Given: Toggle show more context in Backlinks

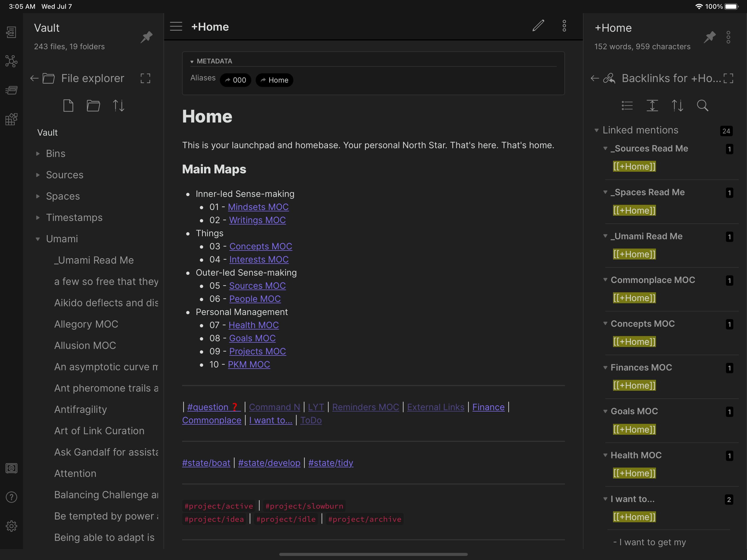Looking at the screenshot, I should (x=652, y=105).
